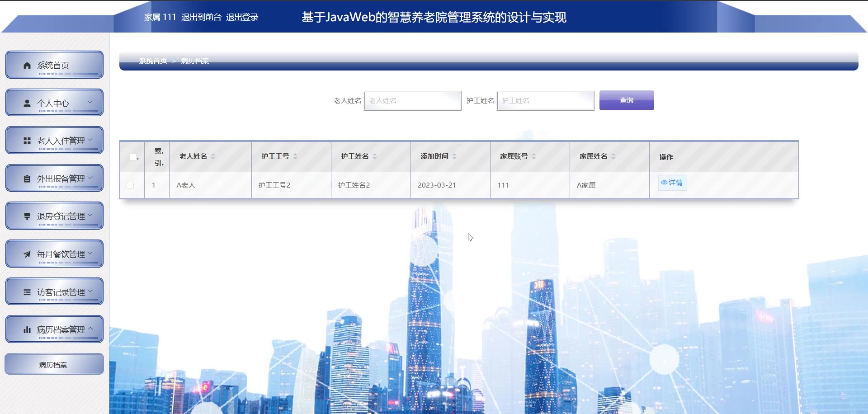Click the home icon beside 系统首页

(x=27, y=66)
